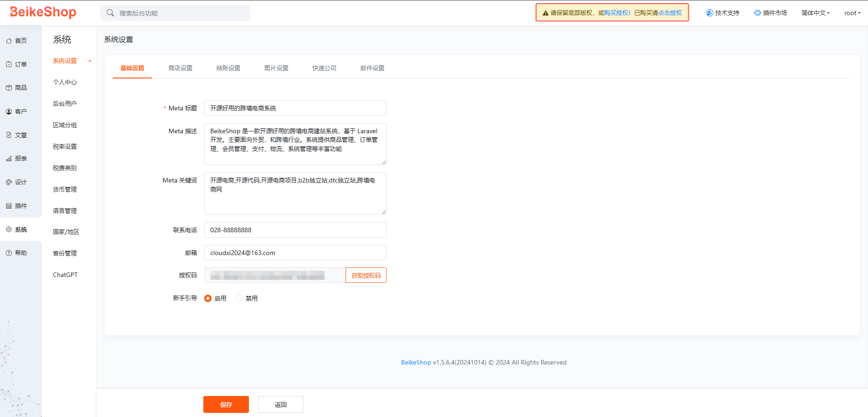Open 税费类别 submenu item
The width and height of the screenshot is (868, 417).
65,168
